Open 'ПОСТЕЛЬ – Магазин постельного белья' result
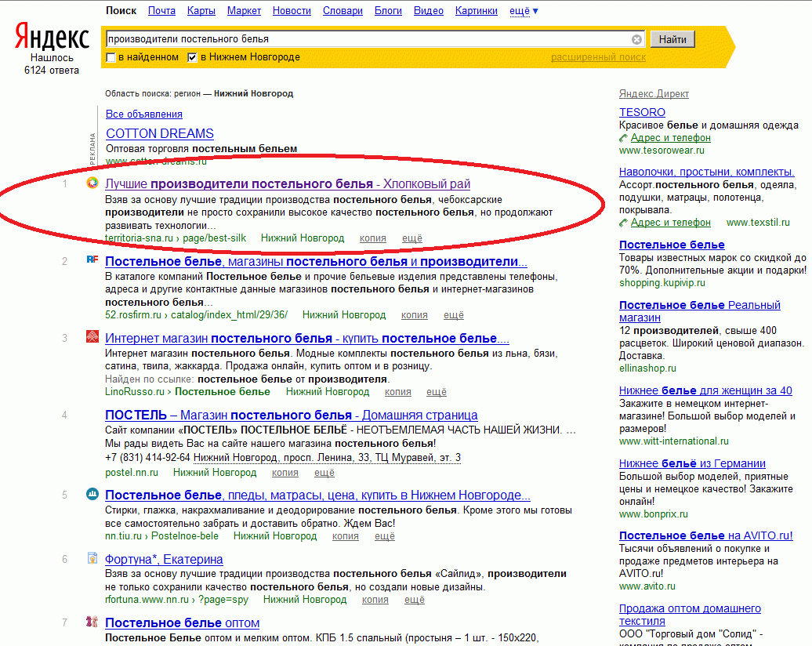Viewport: 812px width, 646px height. pyautogui.click(x=291, y=416)
